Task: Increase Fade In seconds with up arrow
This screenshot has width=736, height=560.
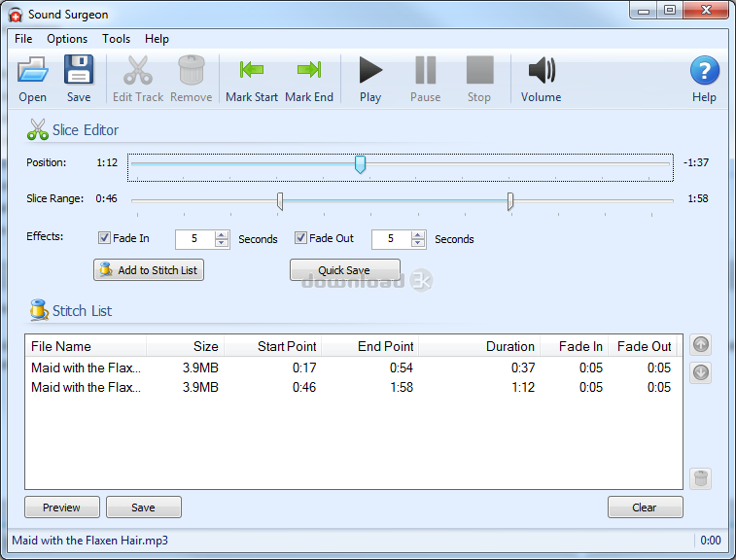Action: tap(222, 234)
